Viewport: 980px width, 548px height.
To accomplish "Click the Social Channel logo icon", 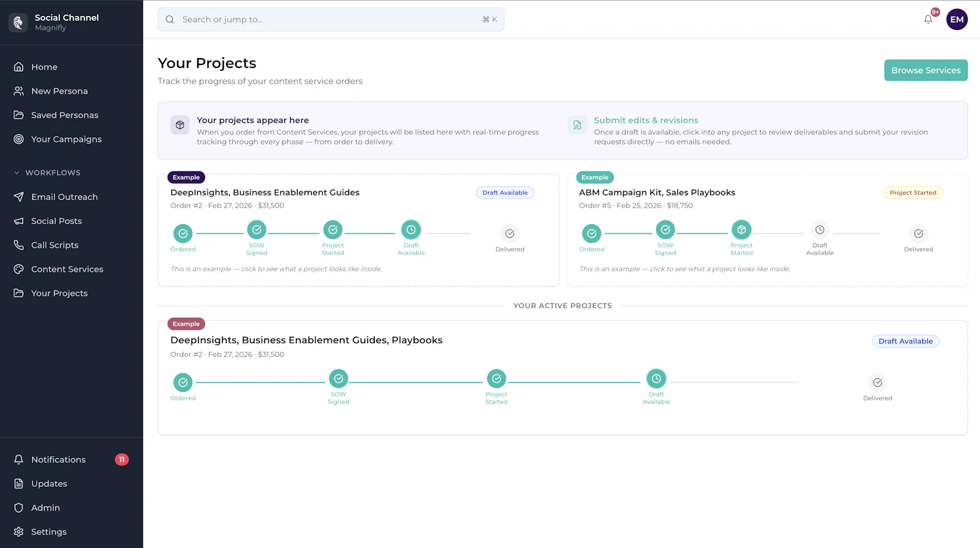I will 18,23.
